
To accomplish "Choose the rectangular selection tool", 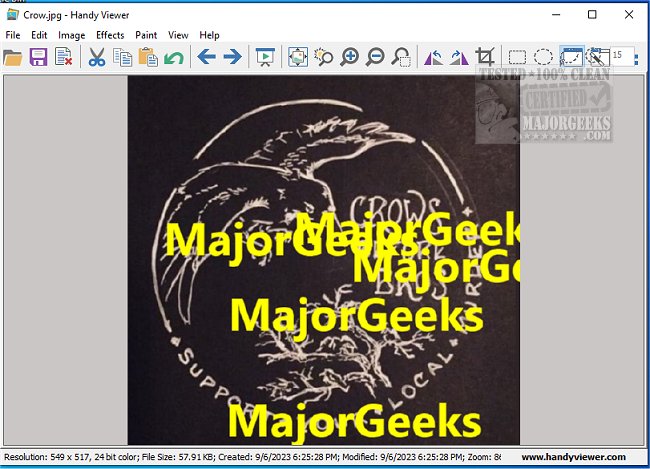I will click(x=517, y=57).
